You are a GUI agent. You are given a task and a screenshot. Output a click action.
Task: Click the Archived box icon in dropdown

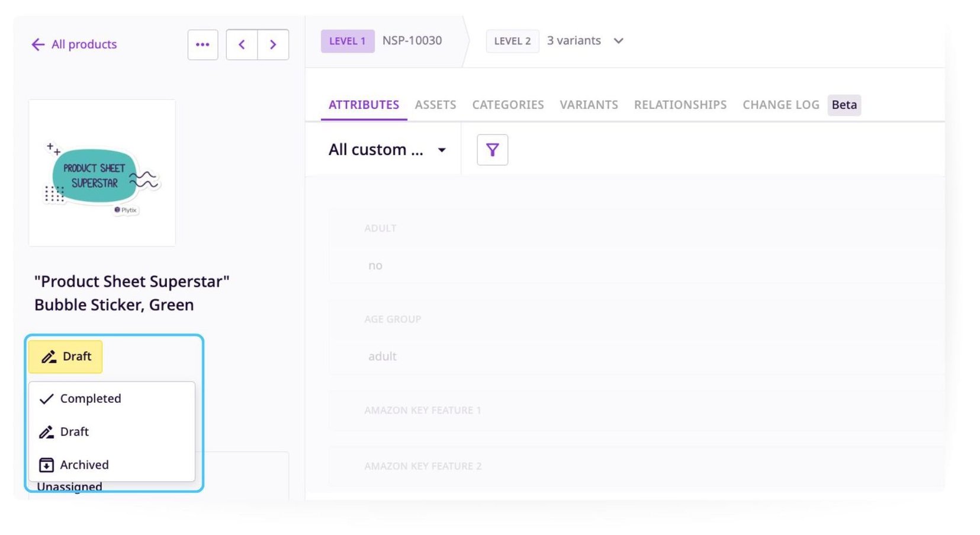[46, 465]
